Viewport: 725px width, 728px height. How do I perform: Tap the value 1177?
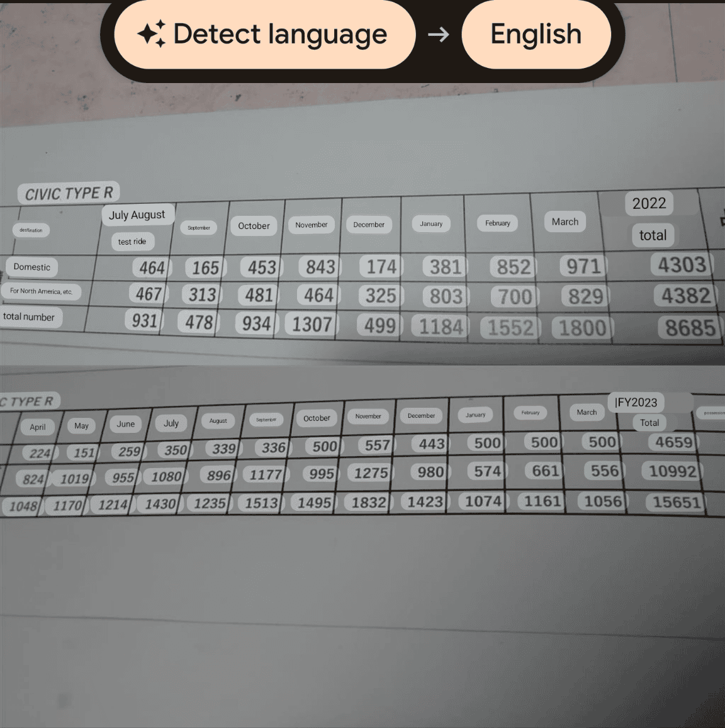(265, 474)
